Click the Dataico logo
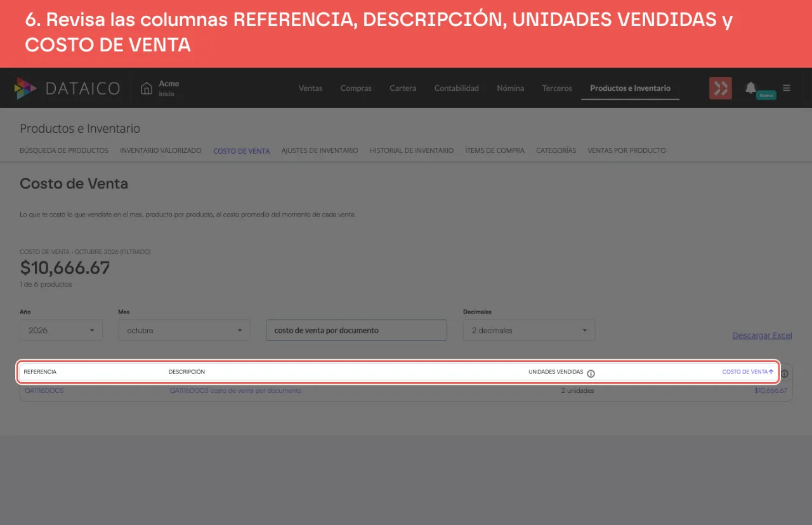 click(x=67, y=88)
